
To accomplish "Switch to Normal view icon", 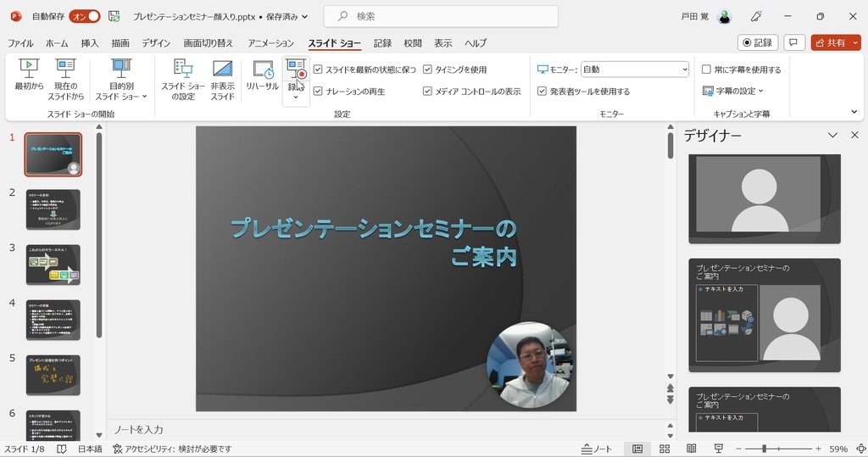I will point(637,449).
